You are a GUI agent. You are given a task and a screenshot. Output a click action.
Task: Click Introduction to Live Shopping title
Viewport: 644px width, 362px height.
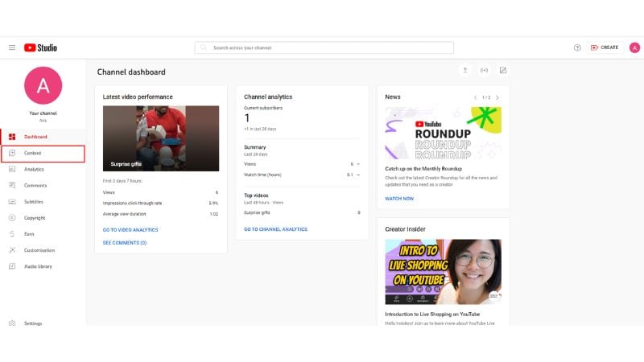[432, 314]
